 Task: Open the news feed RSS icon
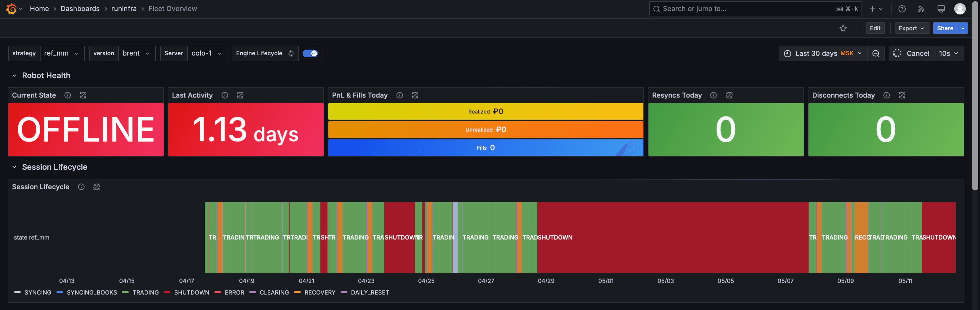(921, 9)
